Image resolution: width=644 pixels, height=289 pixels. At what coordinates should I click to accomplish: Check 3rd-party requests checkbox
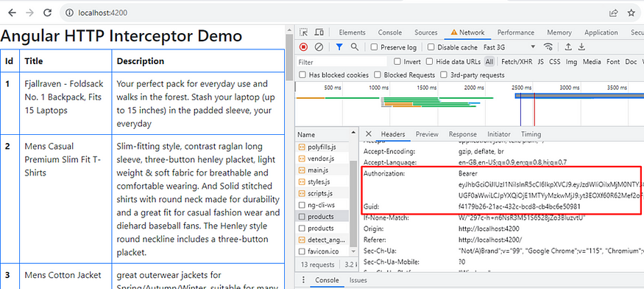click(x=444, y=75)
